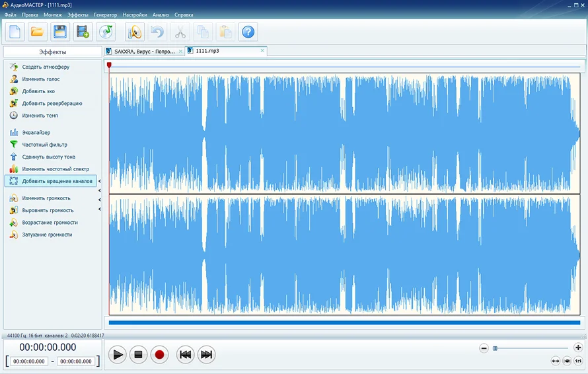Click the CD with music note icon

point(106,32)
